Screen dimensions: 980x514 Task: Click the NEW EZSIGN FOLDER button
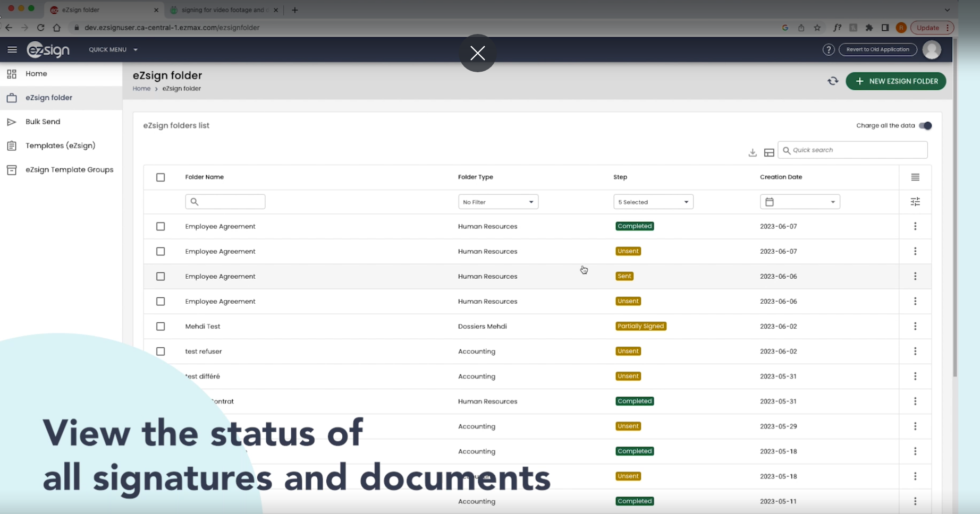(x=896, y=81)
